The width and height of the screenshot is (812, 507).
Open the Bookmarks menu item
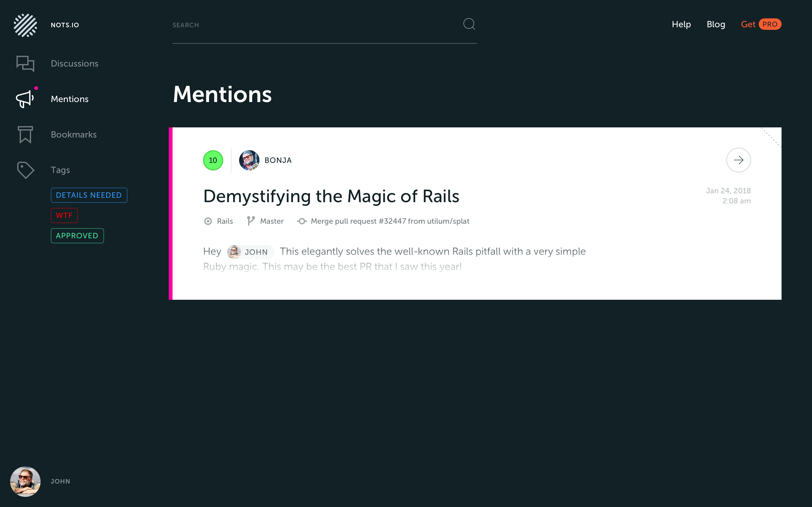(x=74, y=135)
